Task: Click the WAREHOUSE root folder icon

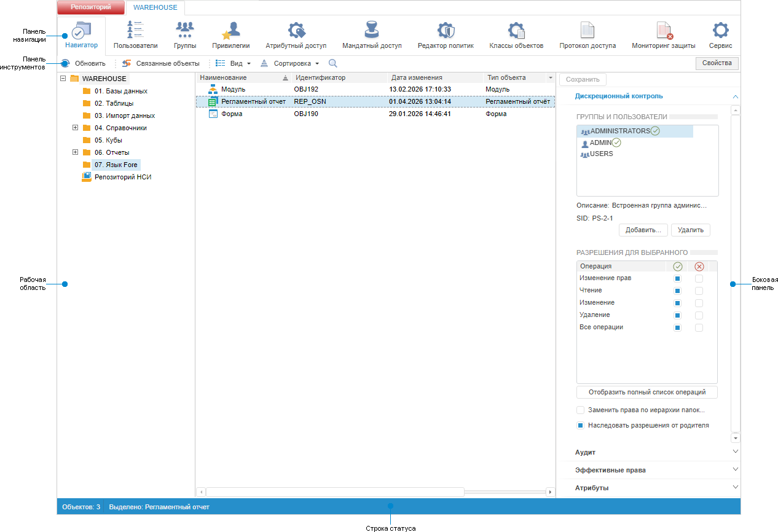Action: coord(74,79)
